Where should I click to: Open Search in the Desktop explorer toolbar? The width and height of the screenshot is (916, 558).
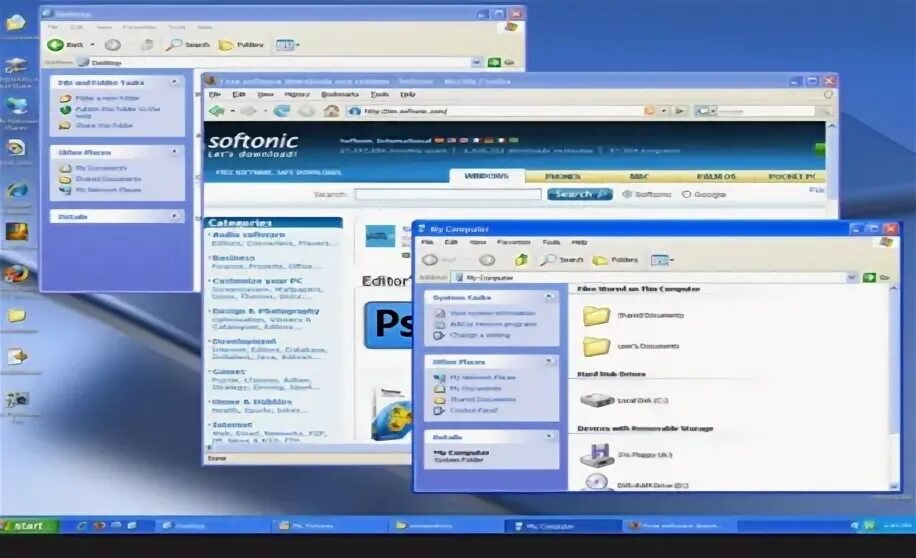coord(187,44)
